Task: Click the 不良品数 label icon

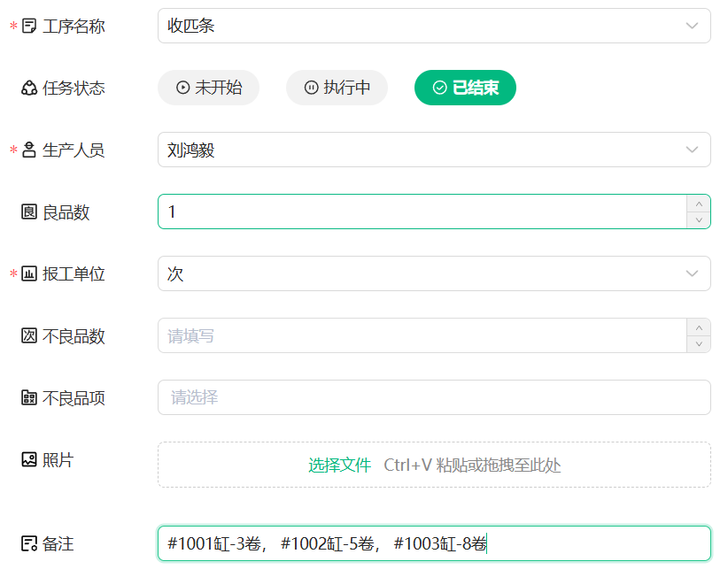Action: click(29, 336)
